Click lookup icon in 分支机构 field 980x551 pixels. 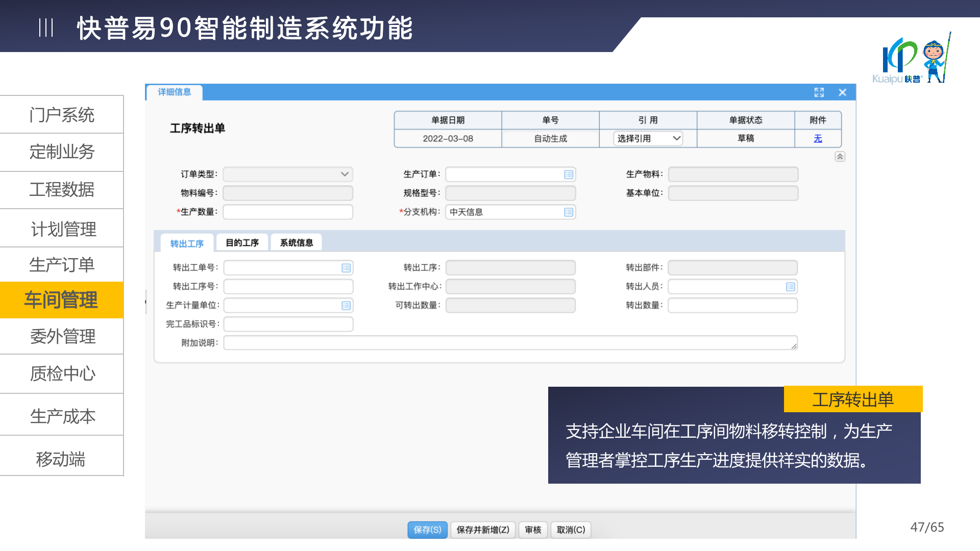pos(569,212)
